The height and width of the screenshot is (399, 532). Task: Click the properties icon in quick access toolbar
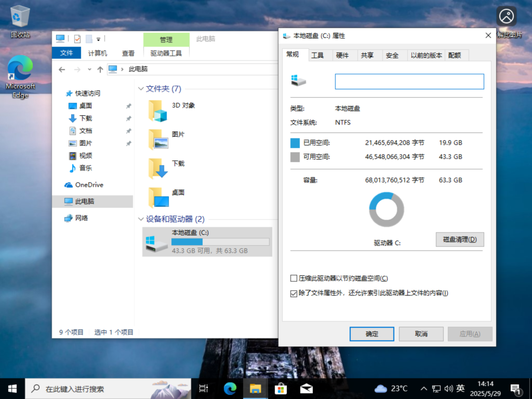(77, 39)
